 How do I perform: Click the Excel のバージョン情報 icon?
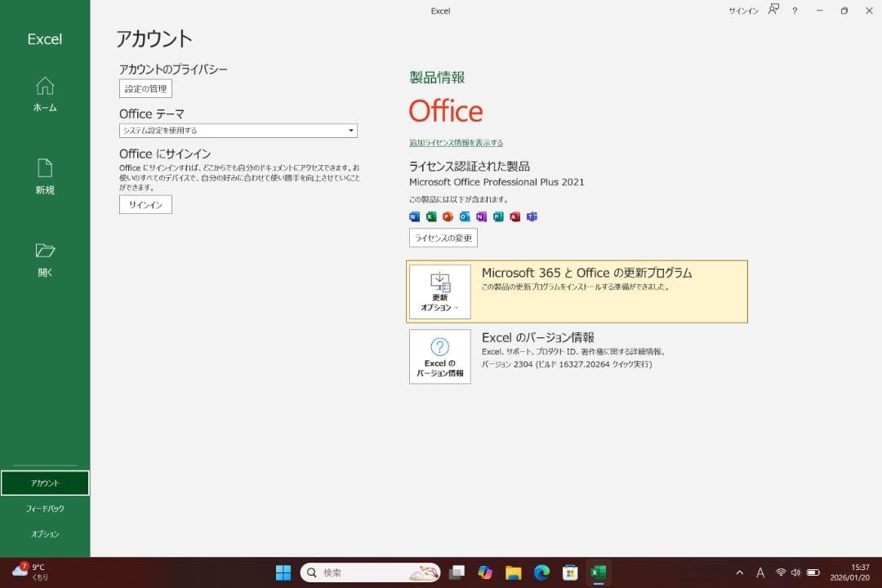pos(439,356)
